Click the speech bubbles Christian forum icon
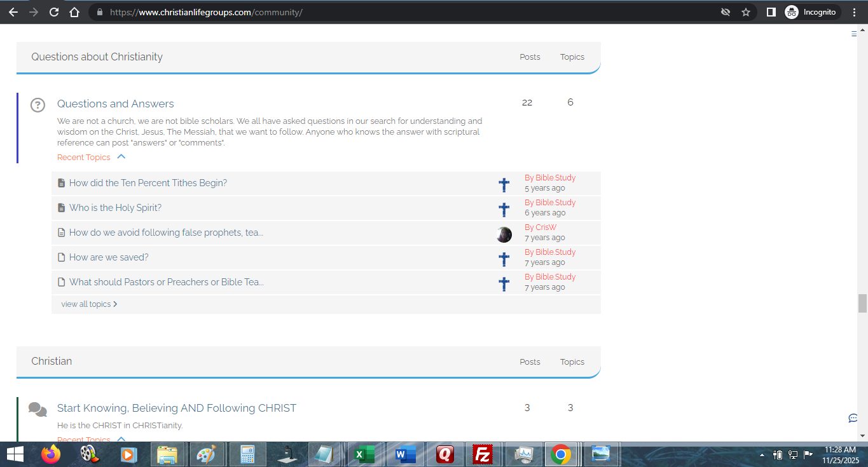 tap(38, 409)
